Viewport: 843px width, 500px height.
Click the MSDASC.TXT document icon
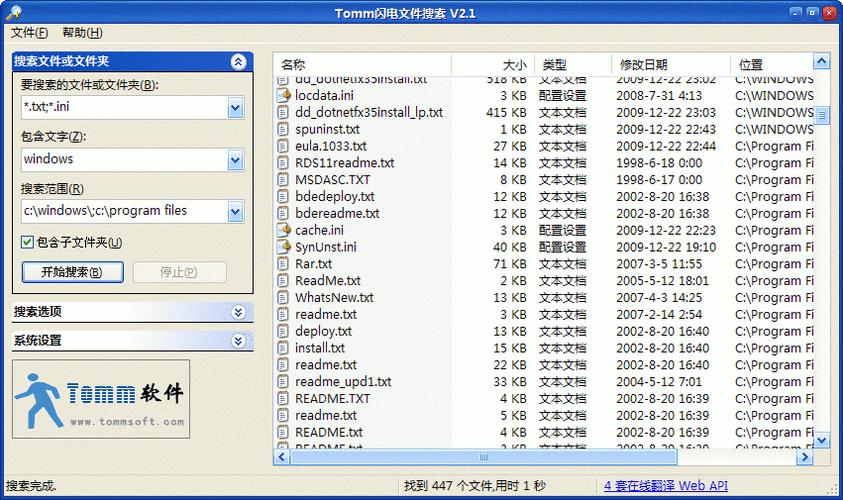coord(283,180)
